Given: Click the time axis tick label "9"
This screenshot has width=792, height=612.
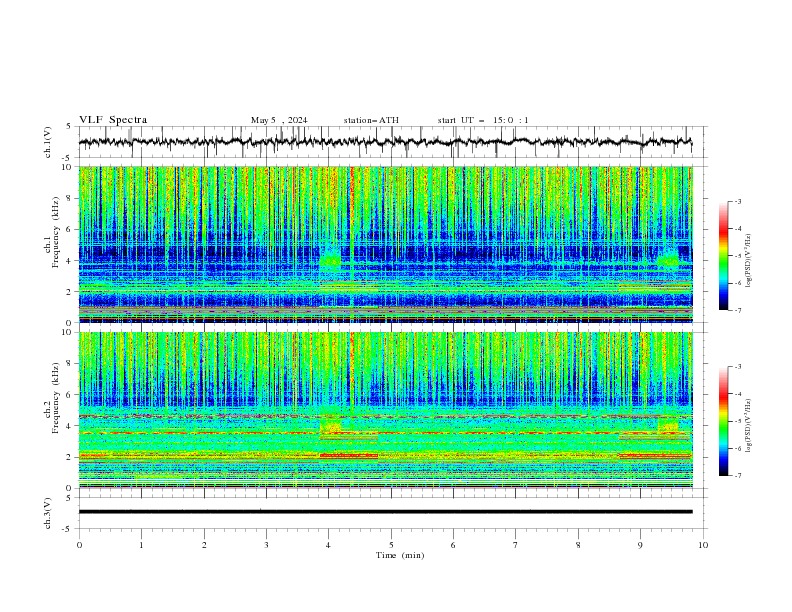Looking at the screenshot, I should [640, 545].
